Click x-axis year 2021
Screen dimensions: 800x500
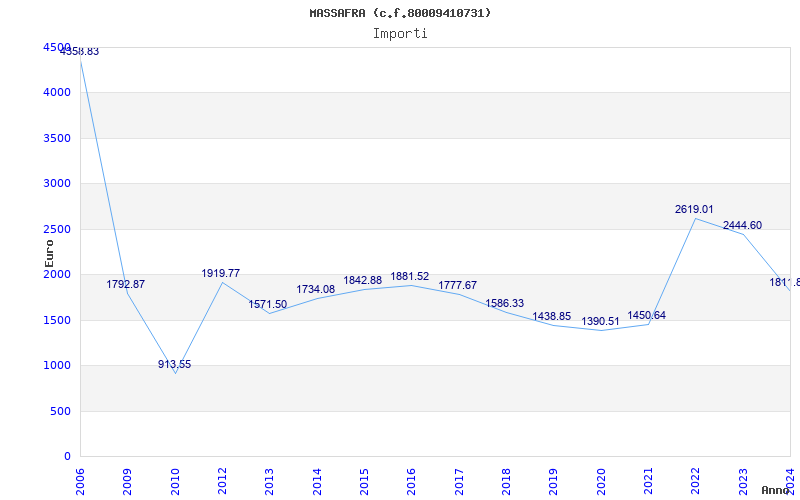point(648,482)
